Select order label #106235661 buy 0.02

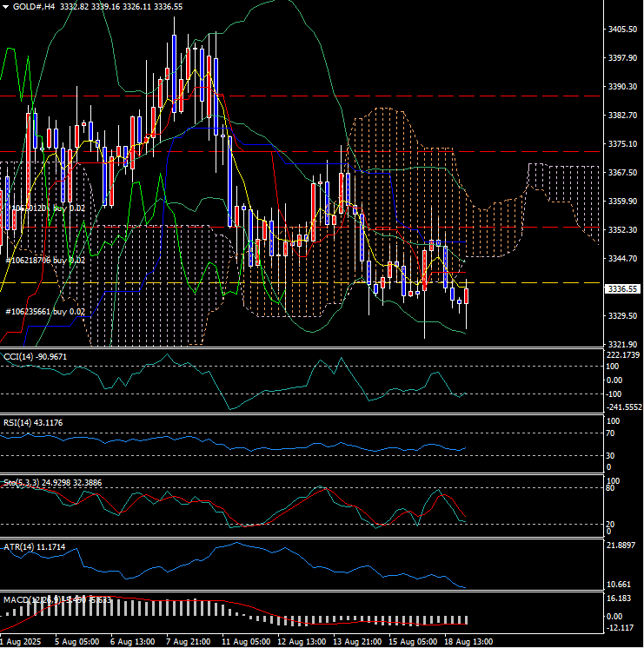click(45, 312)
